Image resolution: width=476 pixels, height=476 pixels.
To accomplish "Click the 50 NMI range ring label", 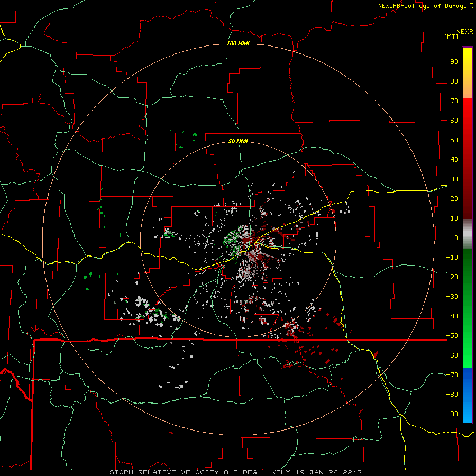I will pos(238,141).
